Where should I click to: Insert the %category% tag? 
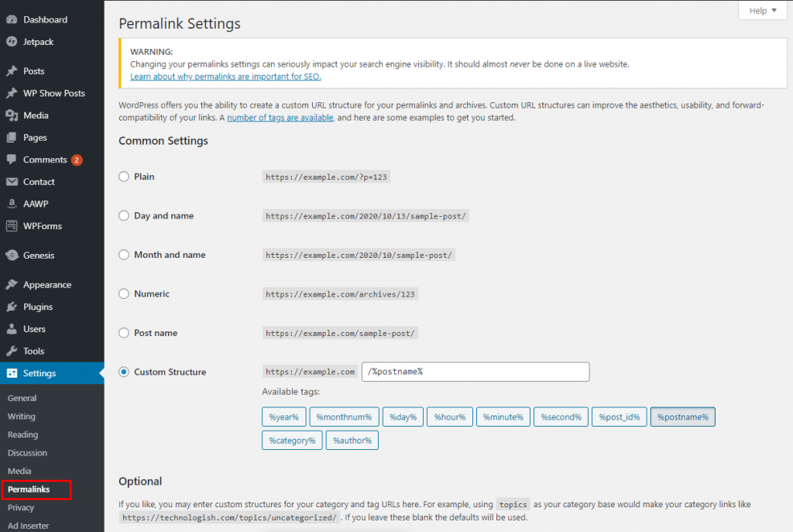(292, 441)
